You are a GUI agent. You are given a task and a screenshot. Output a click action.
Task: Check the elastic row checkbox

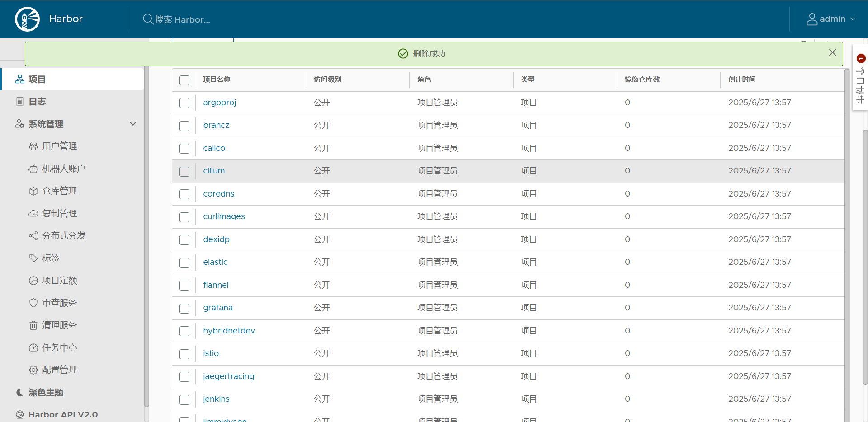tap(184, 263)
